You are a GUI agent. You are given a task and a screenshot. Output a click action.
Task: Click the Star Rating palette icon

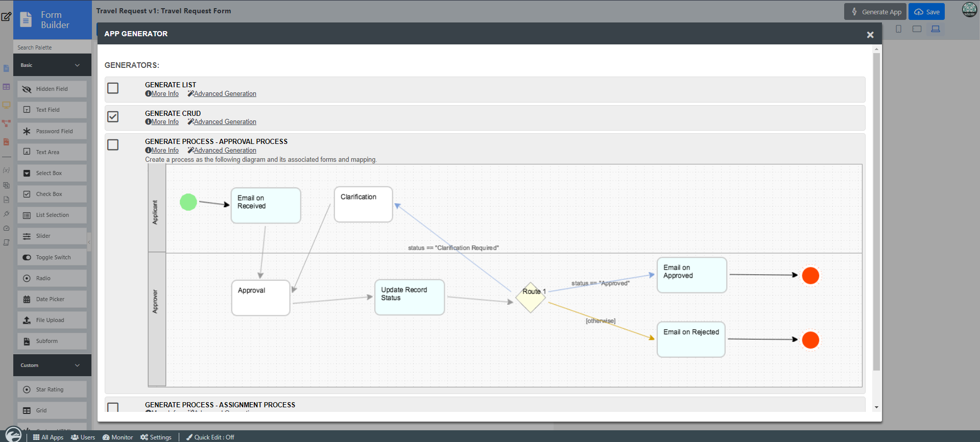click(27, 390)
